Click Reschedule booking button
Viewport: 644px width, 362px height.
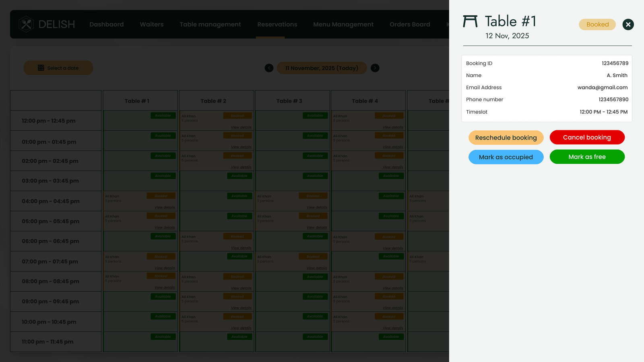(x=506, y=138)
